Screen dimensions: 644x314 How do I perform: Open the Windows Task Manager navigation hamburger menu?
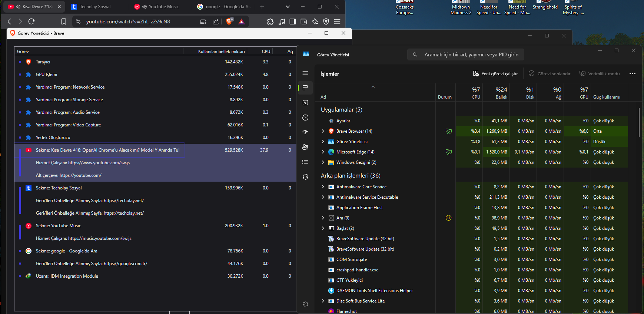[x=305, y=73]
